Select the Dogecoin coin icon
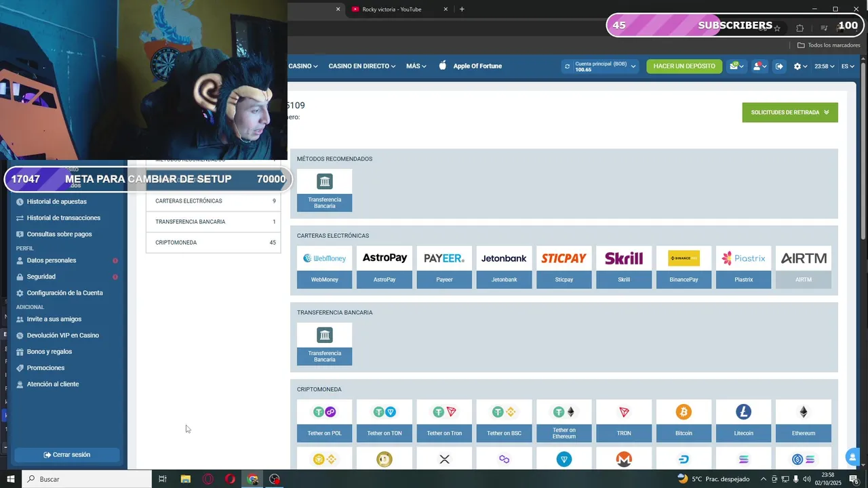Screen dimensions: 868x488 click(x=384, y=460)
